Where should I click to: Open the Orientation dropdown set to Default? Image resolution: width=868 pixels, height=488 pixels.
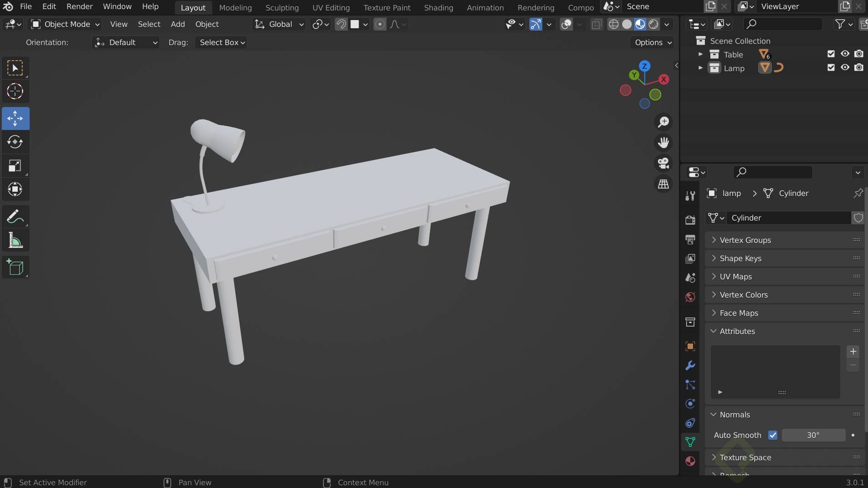(x=126, y=42)
